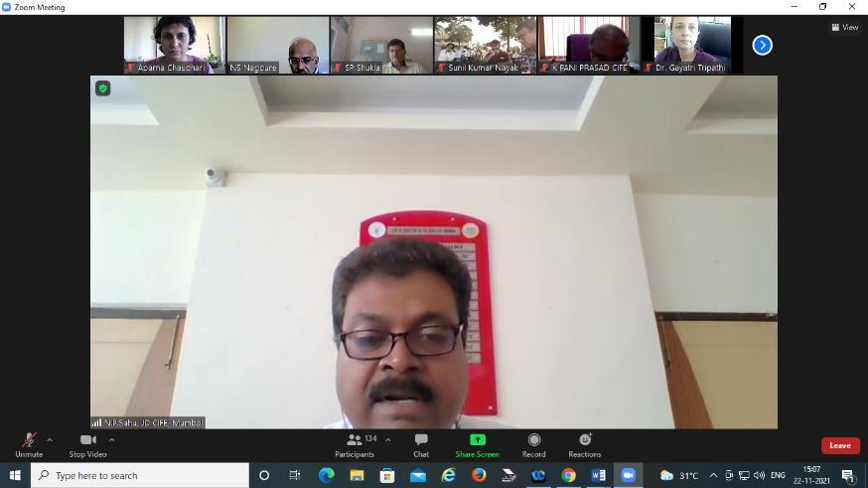
Task: Select Aparna Chaudhari video thumbnail
Action: tap(174, 45)
